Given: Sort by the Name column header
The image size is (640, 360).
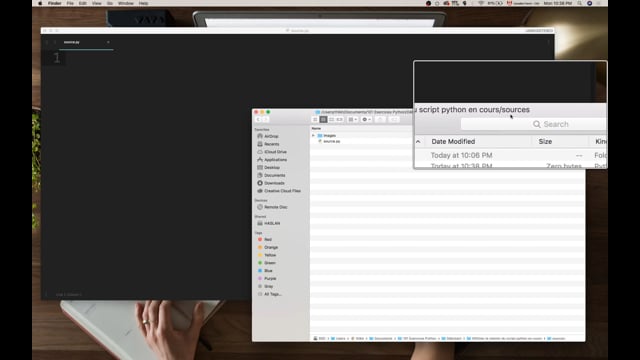Looking at the screenshot, I should pos(316,129).
